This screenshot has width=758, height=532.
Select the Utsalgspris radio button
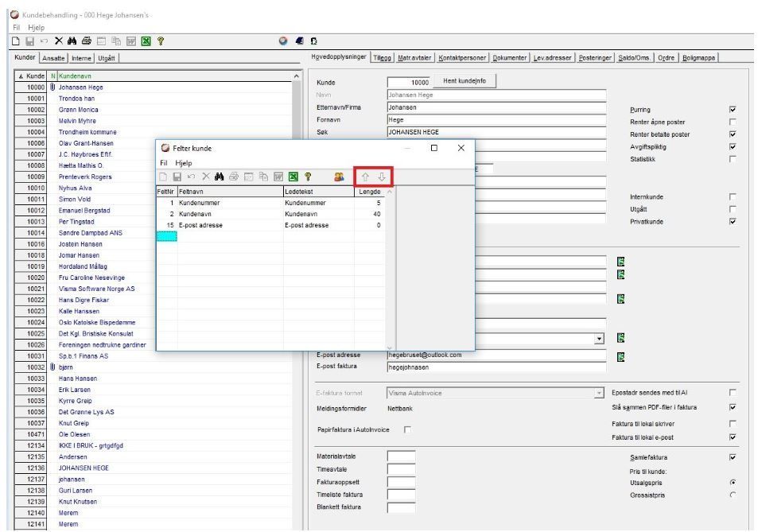coord(733,482)
